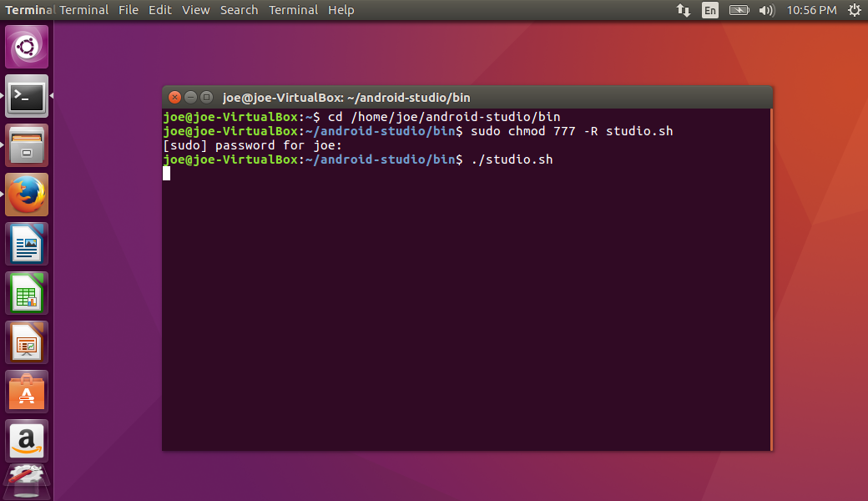868x501 pixels.
Task: Open the Ubuntu Dash search launcher
Action: coord(27,47)
